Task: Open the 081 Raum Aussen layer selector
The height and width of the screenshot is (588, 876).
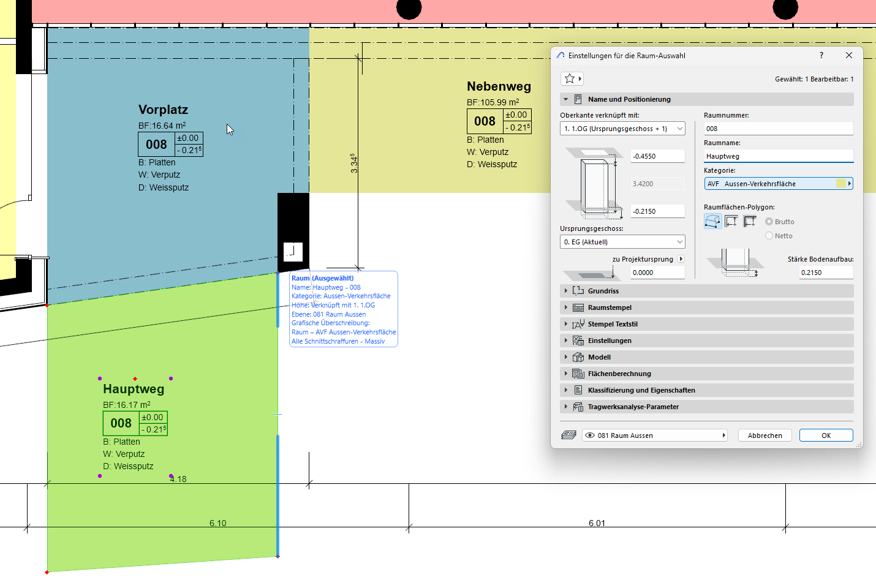Action: coord(654,435)
